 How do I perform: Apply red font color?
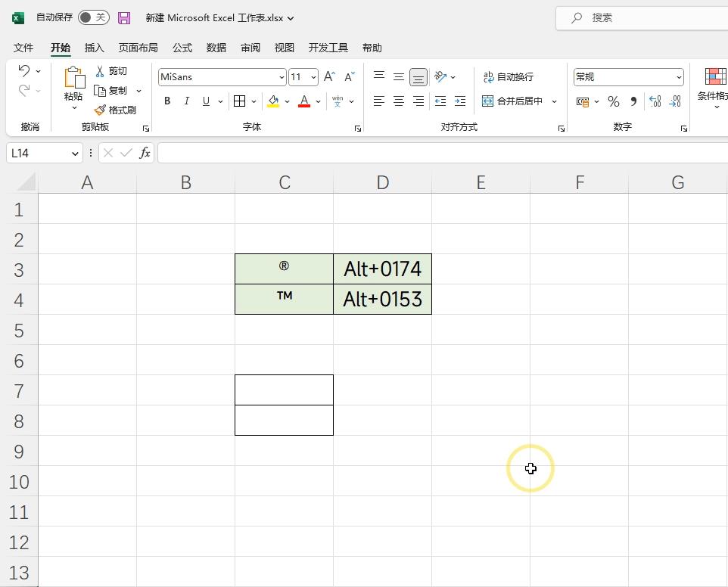coord(304,101)
